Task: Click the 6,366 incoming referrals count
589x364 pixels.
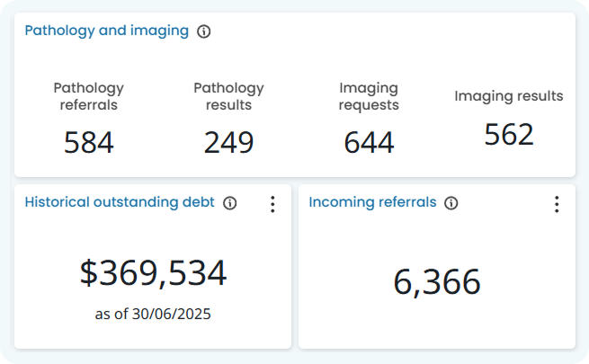Action: pyautogui.click(x=437, y=282)
